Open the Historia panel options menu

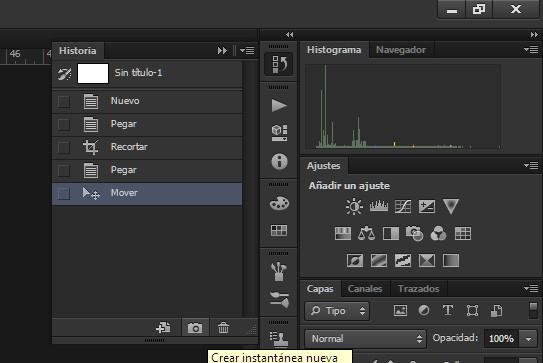247,51
